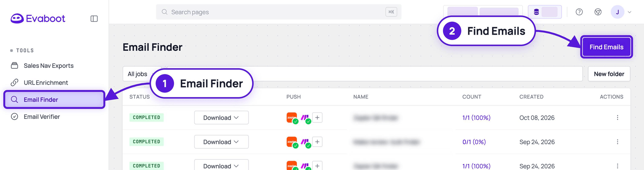644x170 pixels.
Task: Click the globe-style icon beside help
Action: 598,12
